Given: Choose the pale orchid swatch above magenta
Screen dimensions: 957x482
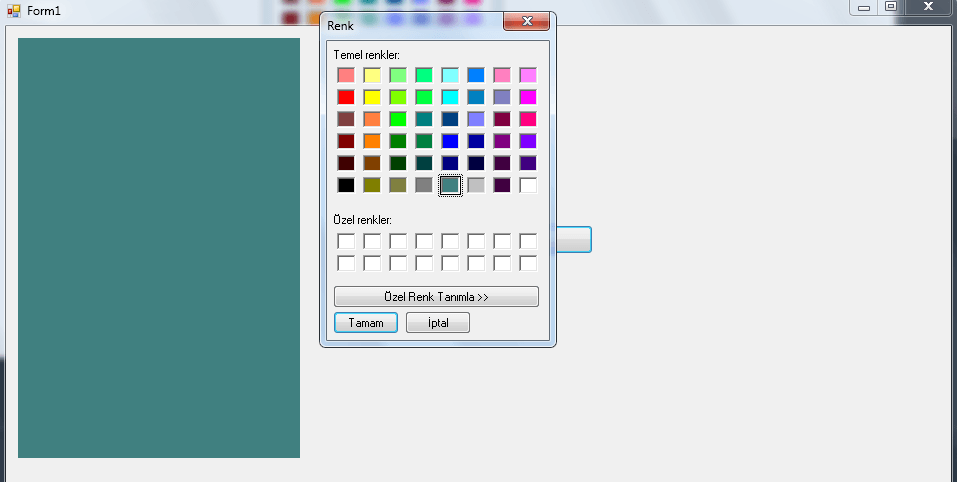Looking at the screenshot, I should [x=528, y=75].
